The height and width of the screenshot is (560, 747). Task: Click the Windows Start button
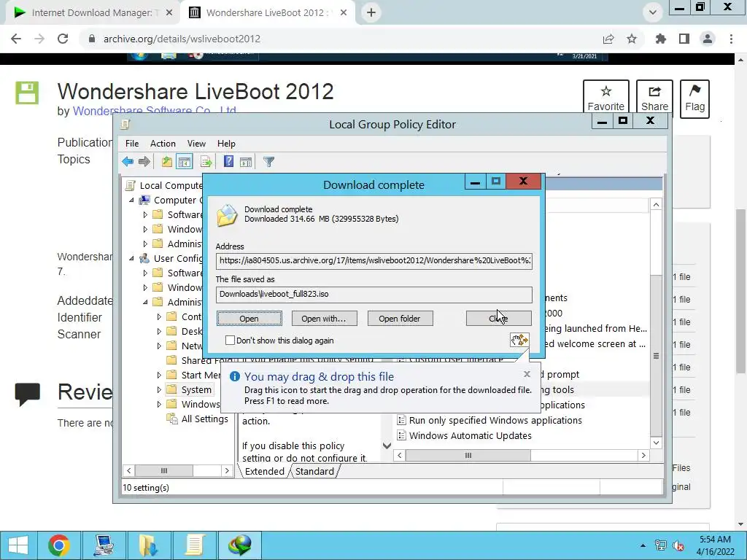coord(18,545)
